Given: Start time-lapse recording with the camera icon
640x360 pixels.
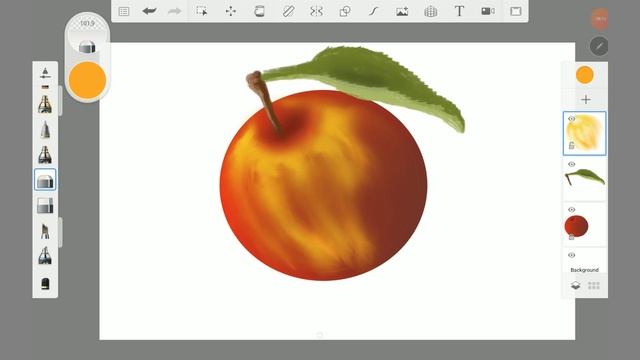Looking at the screenshot, I should [488, 11].
